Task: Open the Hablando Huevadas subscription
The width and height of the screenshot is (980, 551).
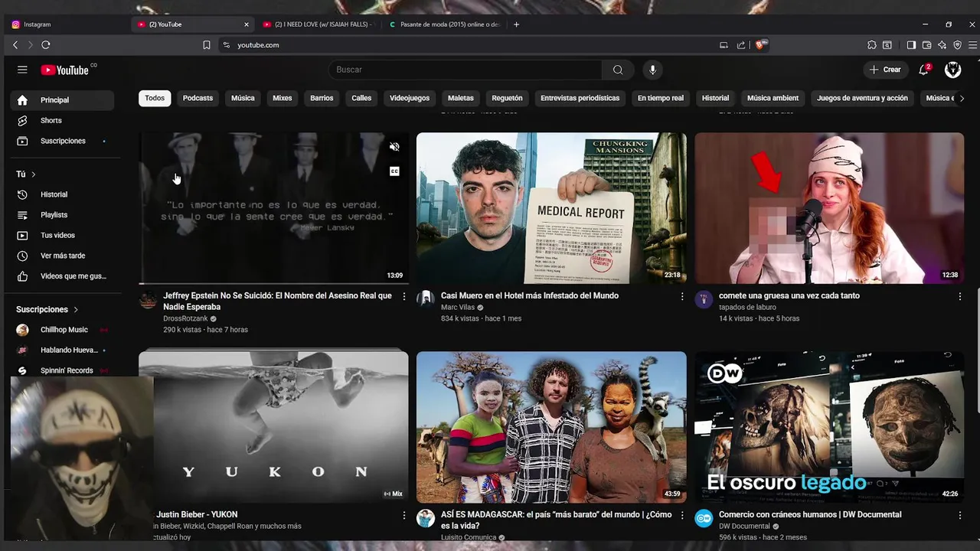Action: 62,350
